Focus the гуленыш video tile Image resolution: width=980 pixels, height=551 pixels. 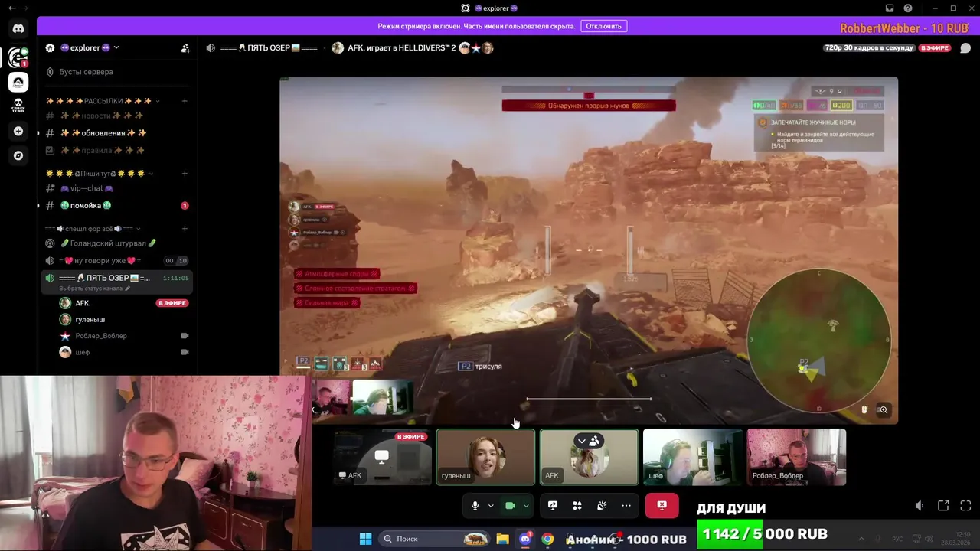coord(485,457)
